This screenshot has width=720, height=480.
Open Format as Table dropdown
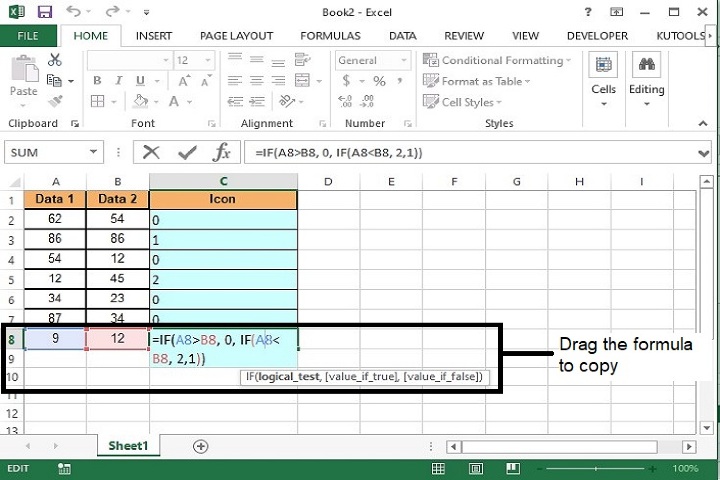pyautogui.click(x=477, y=81)
